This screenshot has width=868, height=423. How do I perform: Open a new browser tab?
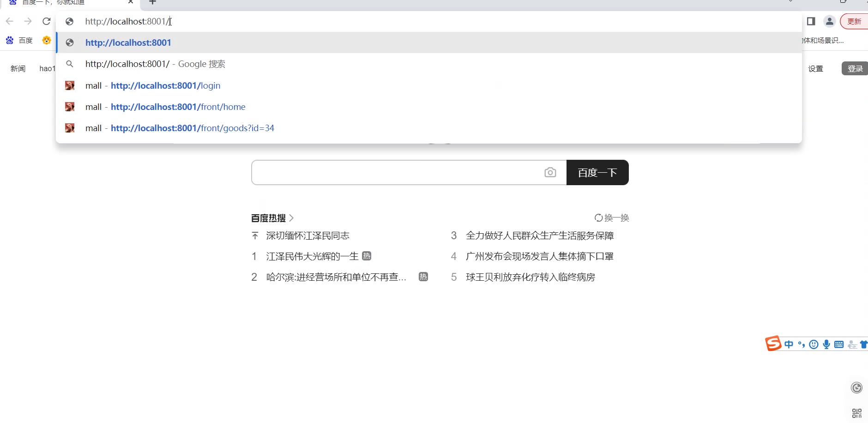click(153, 2)
